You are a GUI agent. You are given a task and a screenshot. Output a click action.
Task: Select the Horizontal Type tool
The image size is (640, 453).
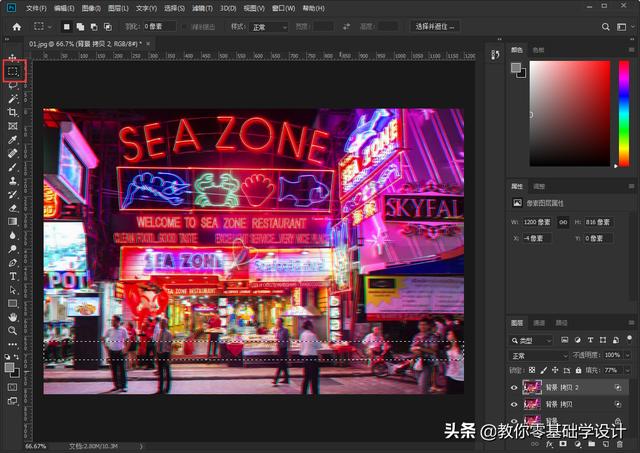click(13, 276)
